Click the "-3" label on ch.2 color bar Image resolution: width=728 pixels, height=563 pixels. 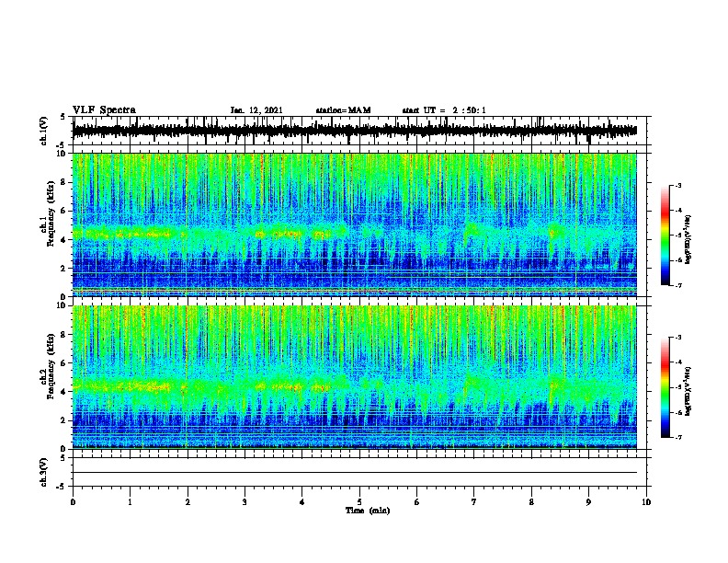(x=677, y=338)
